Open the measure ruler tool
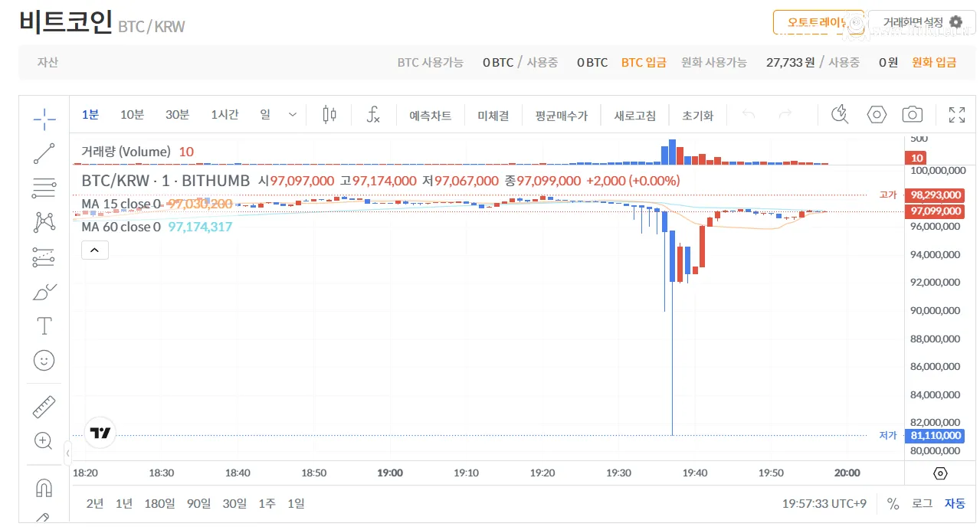Viewport: 980px width, 530px height. (x=44, y=406)
